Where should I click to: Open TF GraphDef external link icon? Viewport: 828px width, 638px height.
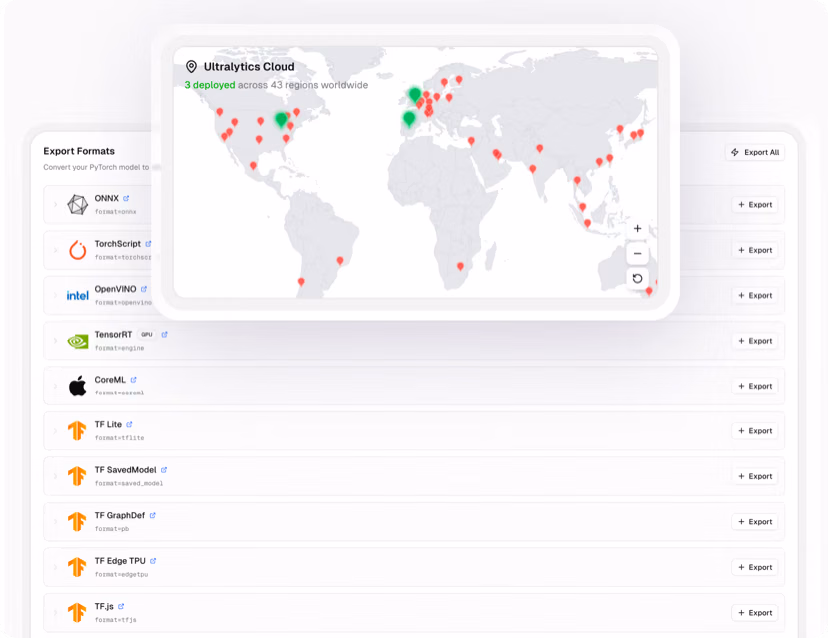153,515
